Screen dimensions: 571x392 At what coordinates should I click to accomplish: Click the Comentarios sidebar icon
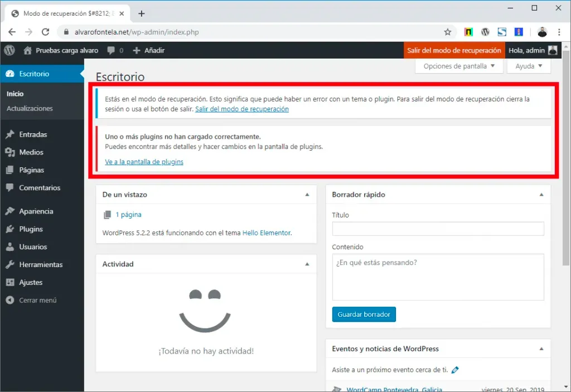click(x=10, y=187)
